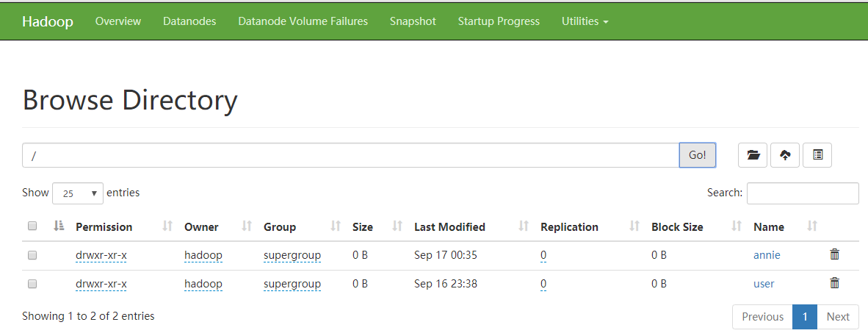
Task: Click the Next pagination button
Action: pyautogui.click(x=837, y=317)
